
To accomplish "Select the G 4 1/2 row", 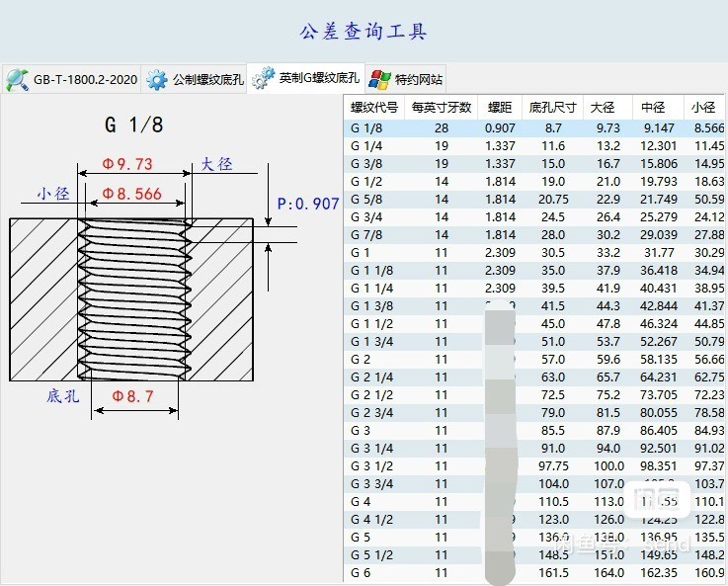I will click(534, 520).
